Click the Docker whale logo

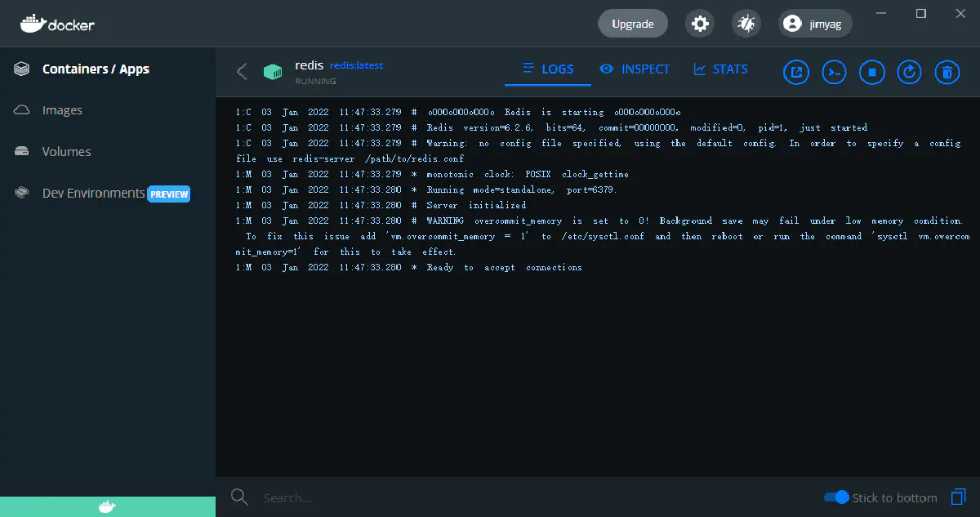57,24
